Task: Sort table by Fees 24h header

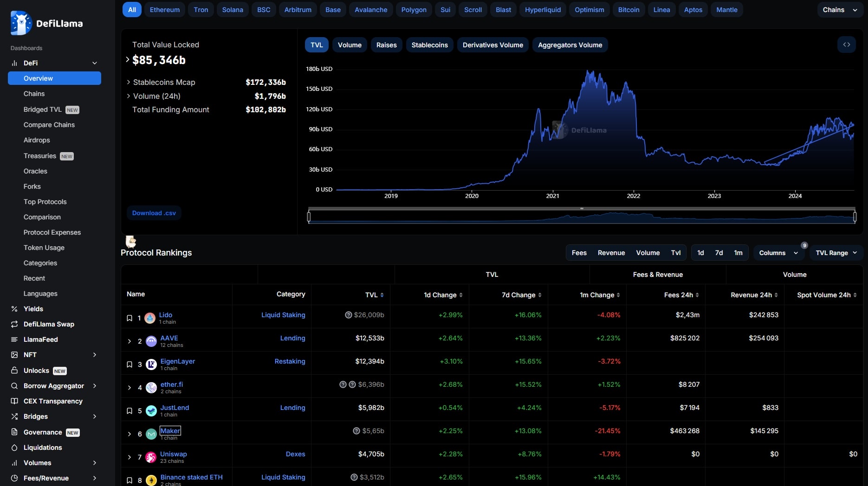Action: click(x=681, y=295)
